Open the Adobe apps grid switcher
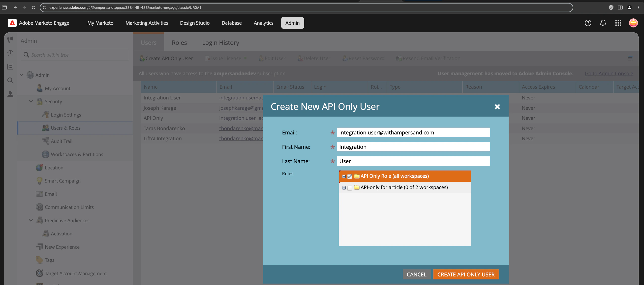 pyautogui.click(x=618, y=23)
